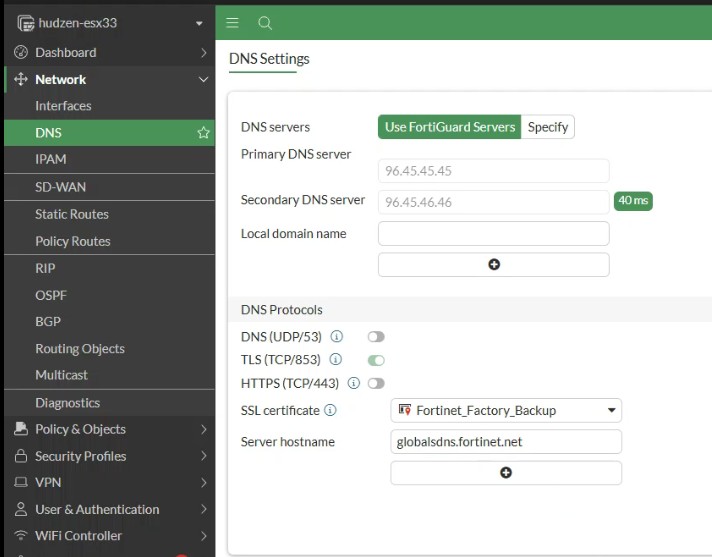Toggle the favorite star on DNS

(x=203, y=133)
